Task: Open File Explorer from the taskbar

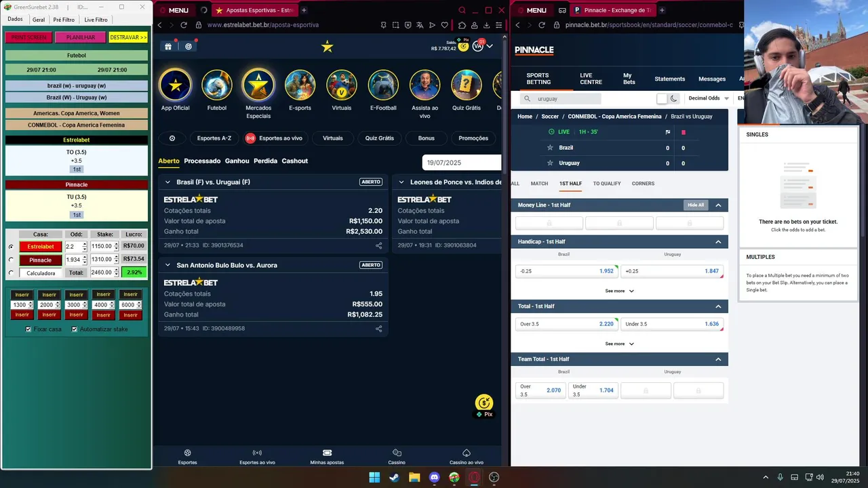Action: point(414,477)
